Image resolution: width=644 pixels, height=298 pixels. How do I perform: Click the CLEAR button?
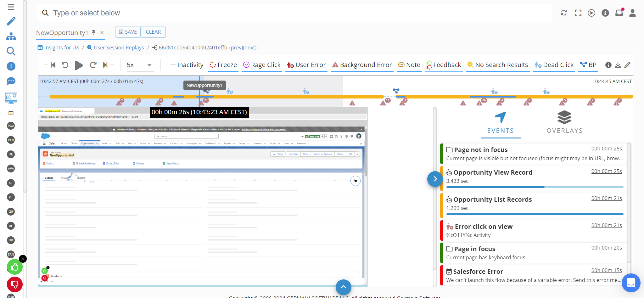point(153,32)
